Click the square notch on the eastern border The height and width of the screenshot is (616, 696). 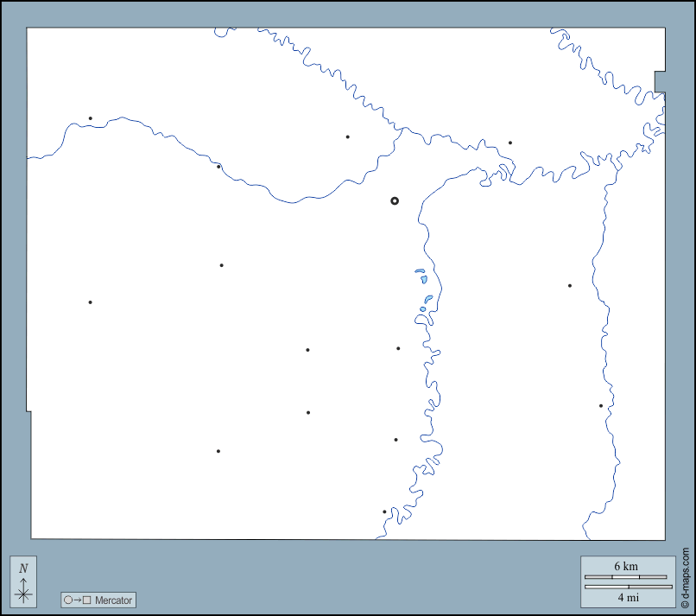(660, 81)
